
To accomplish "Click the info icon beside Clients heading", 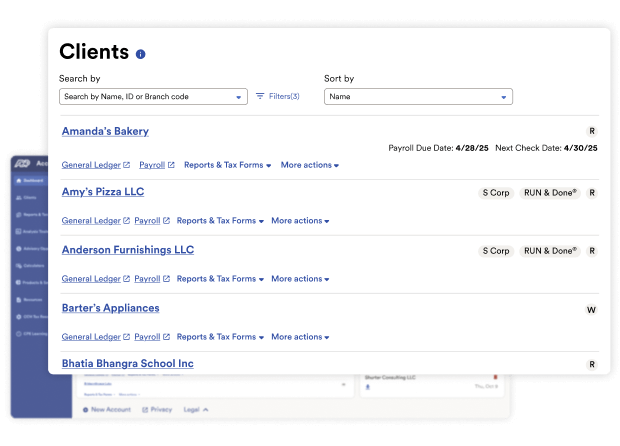I will point(140,54).
